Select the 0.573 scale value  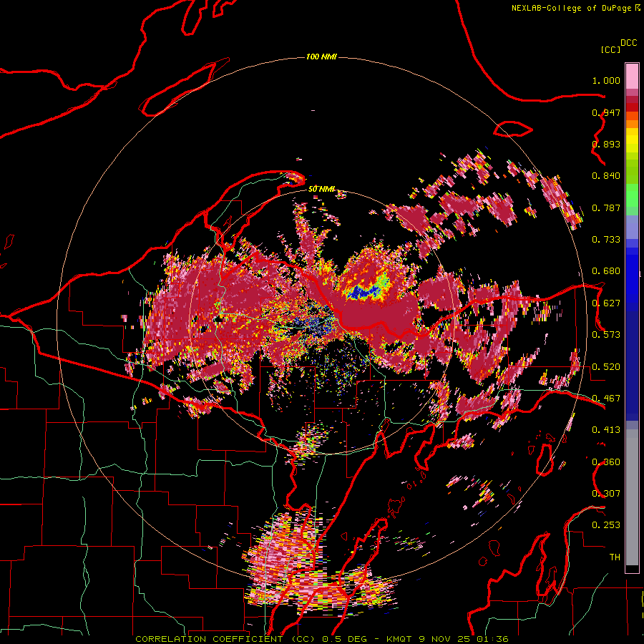pos(606,335)
